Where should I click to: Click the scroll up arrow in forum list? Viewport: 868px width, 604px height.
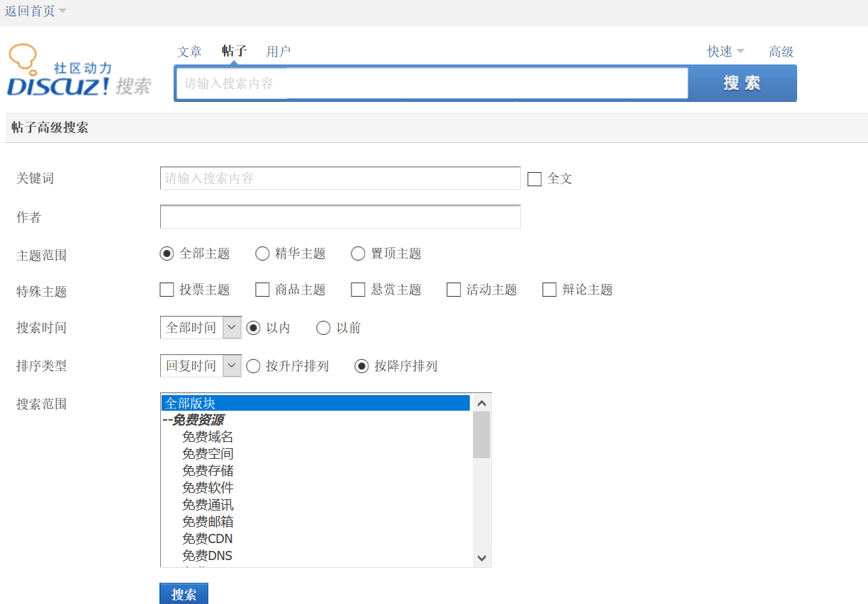point(482,403)
